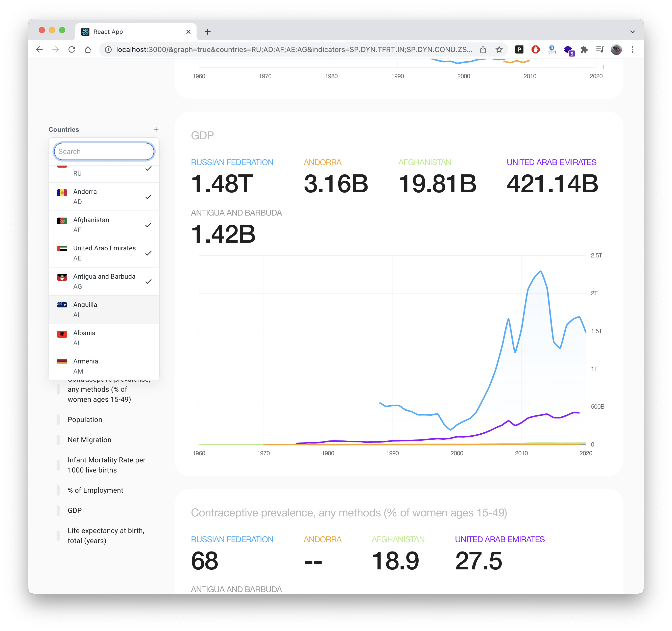
Task: Click the Afghanistan flag icon
Action: point(62,221)
